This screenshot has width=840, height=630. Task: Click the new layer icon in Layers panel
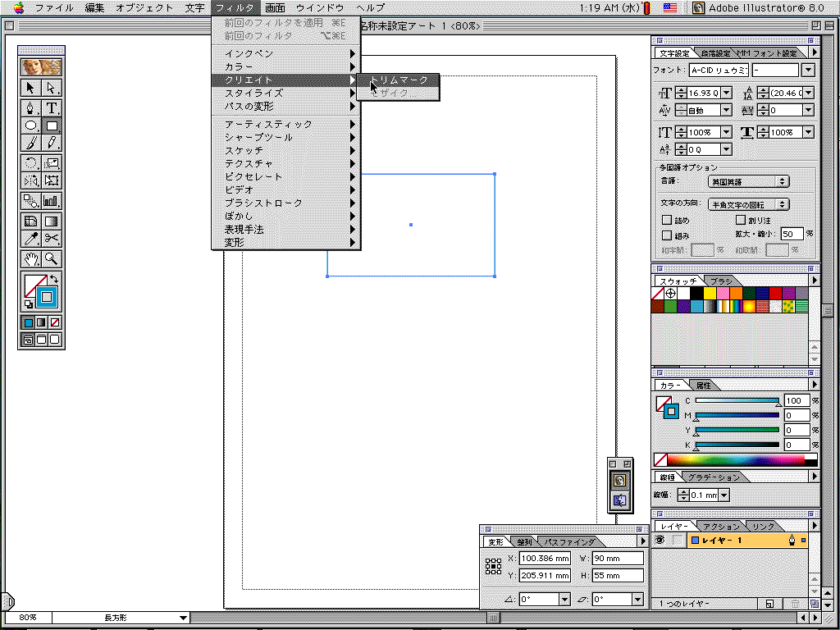coord(769,604)
